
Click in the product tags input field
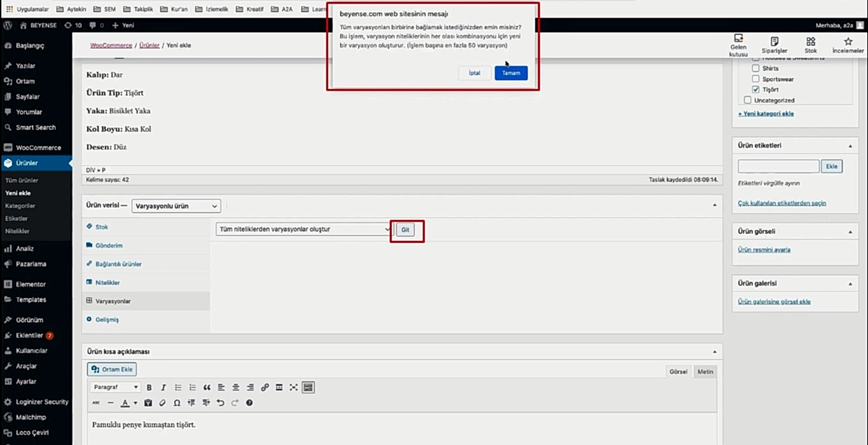tap(778, 167)
